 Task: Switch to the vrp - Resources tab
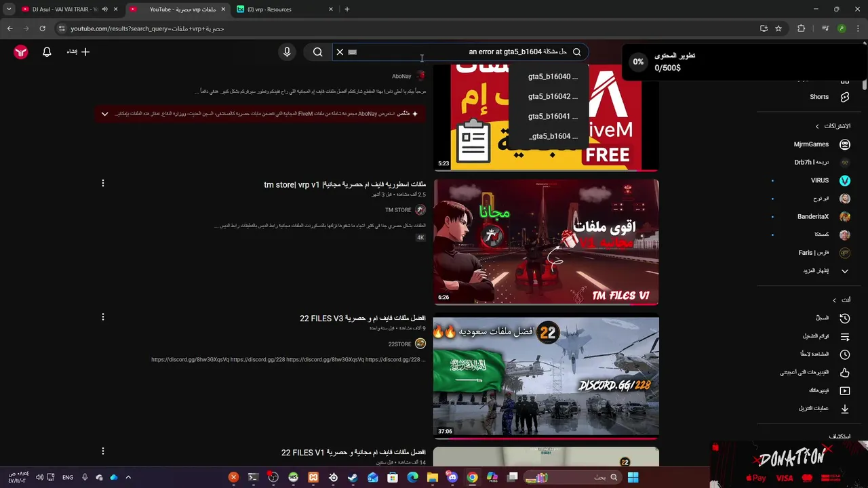click(285, 9)
